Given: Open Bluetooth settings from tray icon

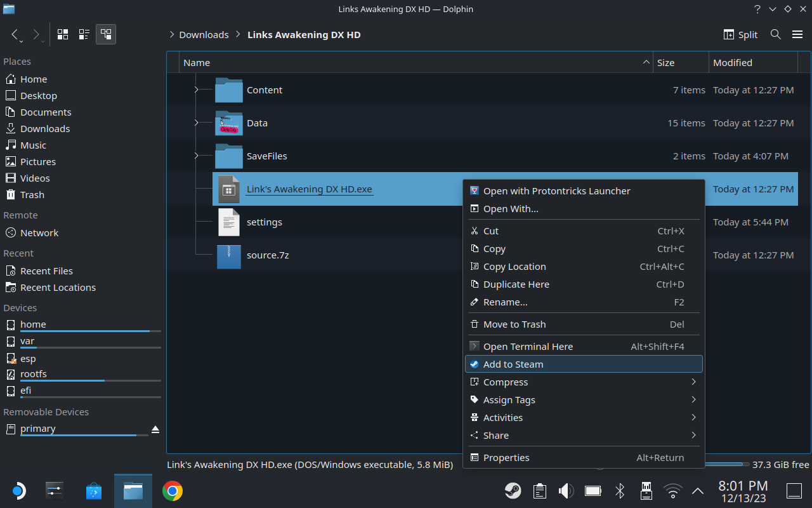Looking at the screenshot, I should tap(620, 491).
